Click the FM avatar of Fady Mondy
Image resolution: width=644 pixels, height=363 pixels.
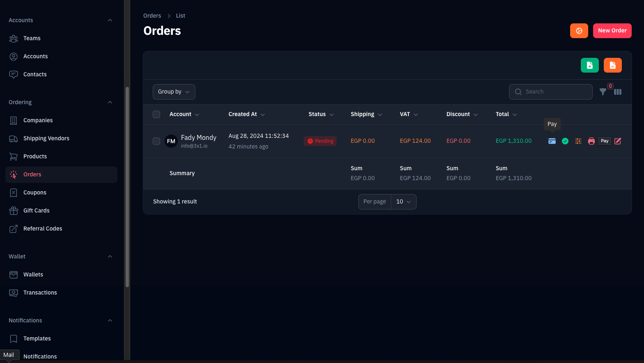click(x=171, y=141)
